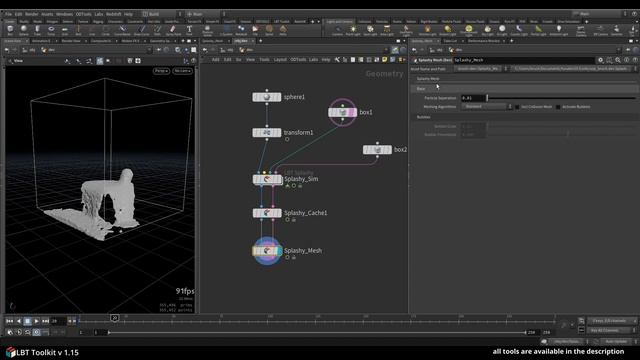Screen dimensions: 640x360
Task: Open the asset name dropdown
Action: click(x=480, y=69)
